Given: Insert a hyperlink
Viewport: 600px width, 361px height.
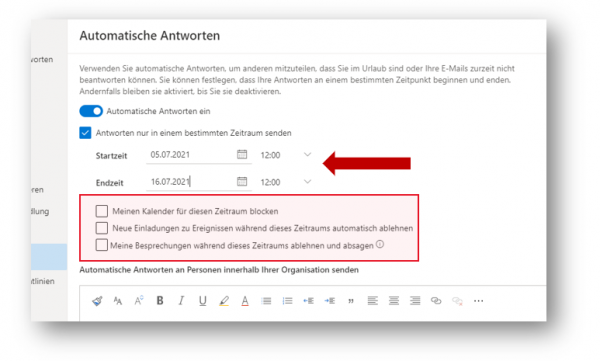Looking at the screenshot, I should (x=436, y=301).
